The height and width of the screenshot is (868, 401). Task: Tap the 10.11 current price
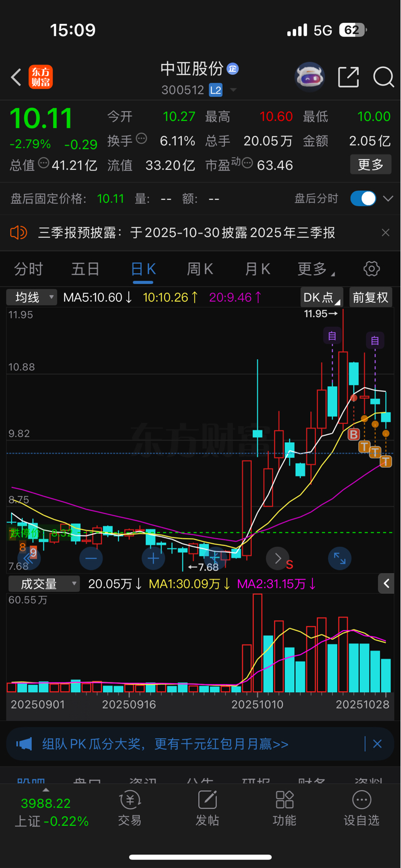click(41, 118)
